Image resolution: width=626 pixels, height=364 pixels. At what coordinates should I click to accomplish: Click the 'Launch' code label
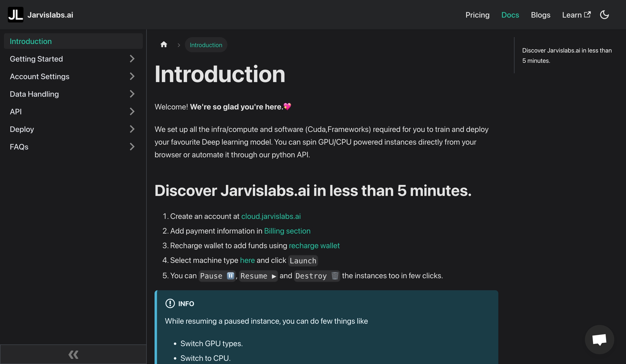click(303, 261)
